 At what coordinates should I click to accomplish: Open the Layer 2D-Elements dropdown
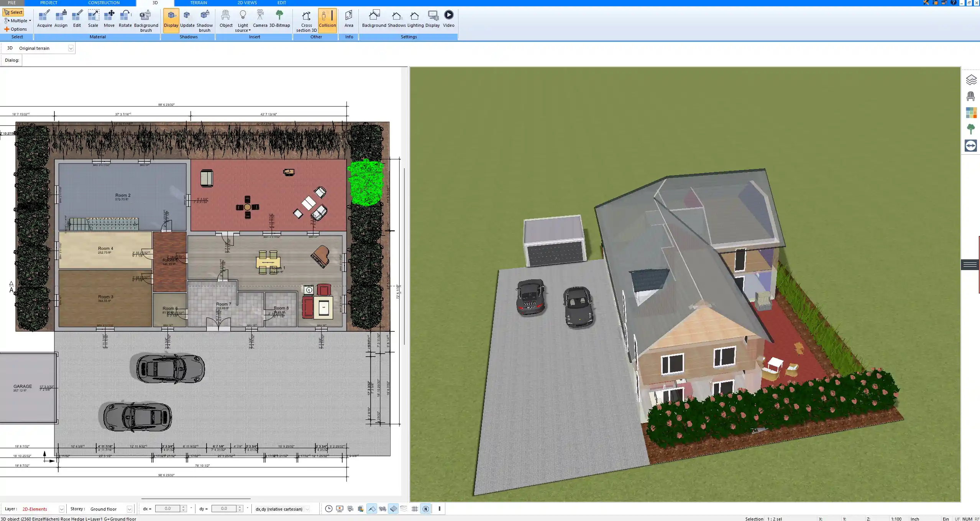(61, 509)
